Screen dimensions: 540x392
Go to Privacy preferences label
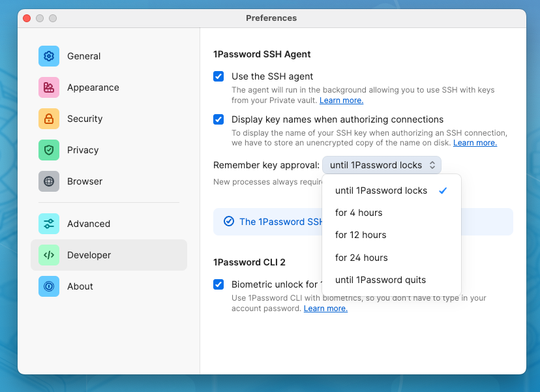83,150
